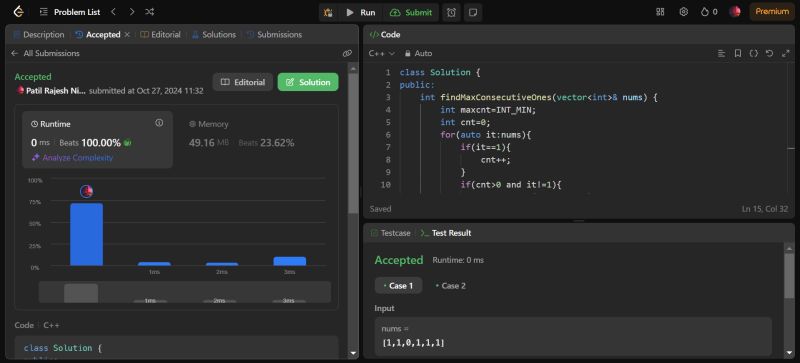800x363 pixels.
Task: Click the Ln 15, Col 32 status
Action: pos(765,209)
